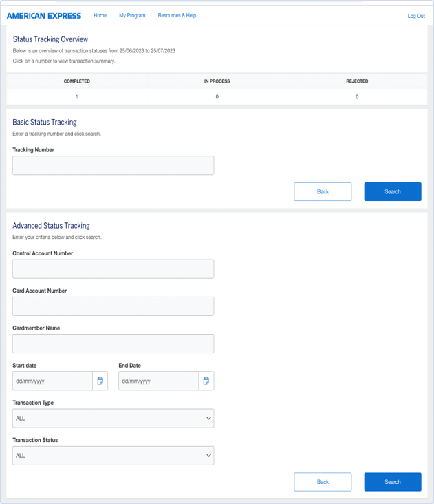The image size is (434, 504).
Task: Select the Card Account Number field
Action: coord(113,306)
